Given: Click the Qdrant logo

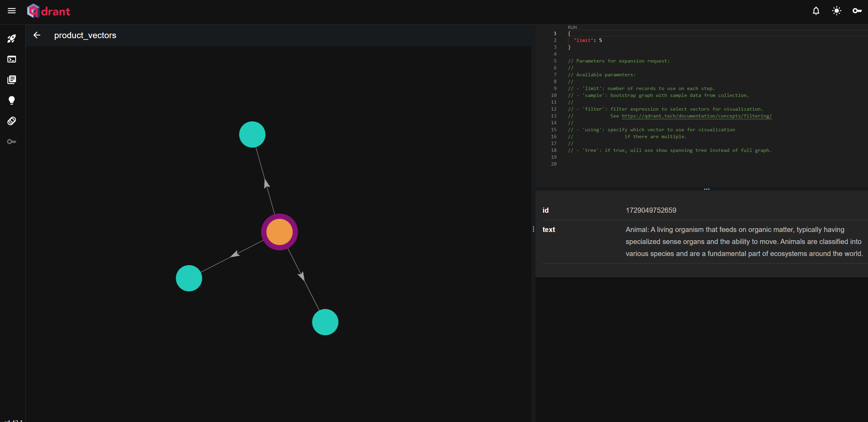Looking at the screenshot, I should [49, 11].
